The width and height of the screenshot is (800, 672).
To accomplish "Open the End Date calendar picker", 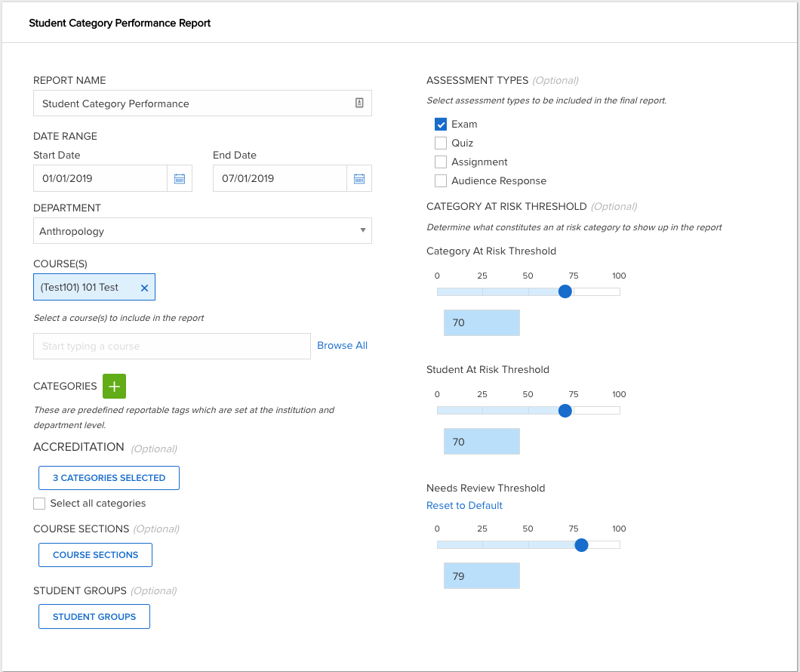I will point(360,178).
